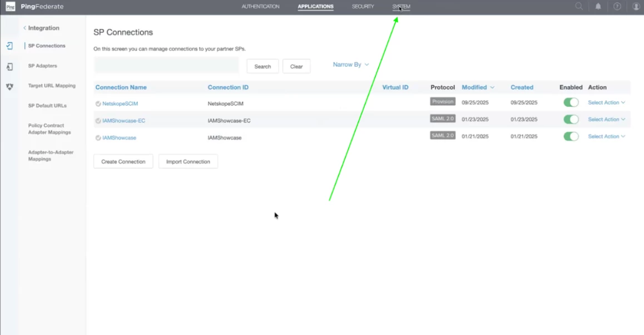
Task: Open the user account icon
Action: coord(636,6)
